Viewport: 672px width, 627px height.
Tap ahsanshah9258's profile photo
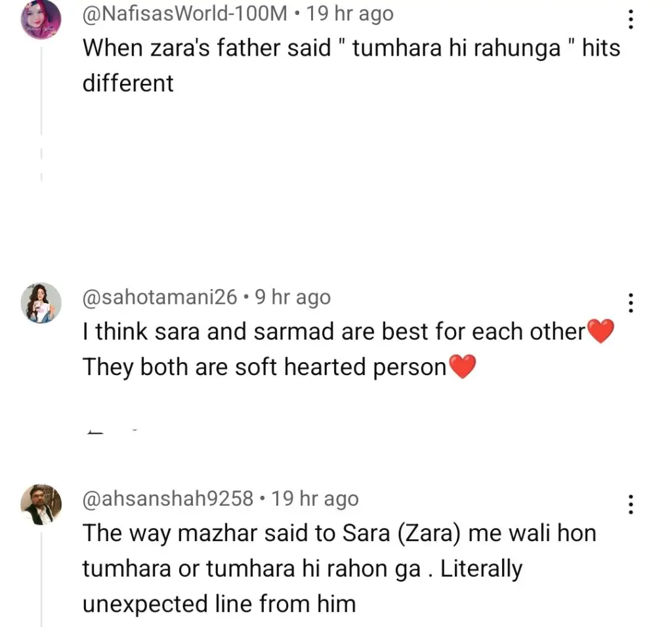coord(41,504)
